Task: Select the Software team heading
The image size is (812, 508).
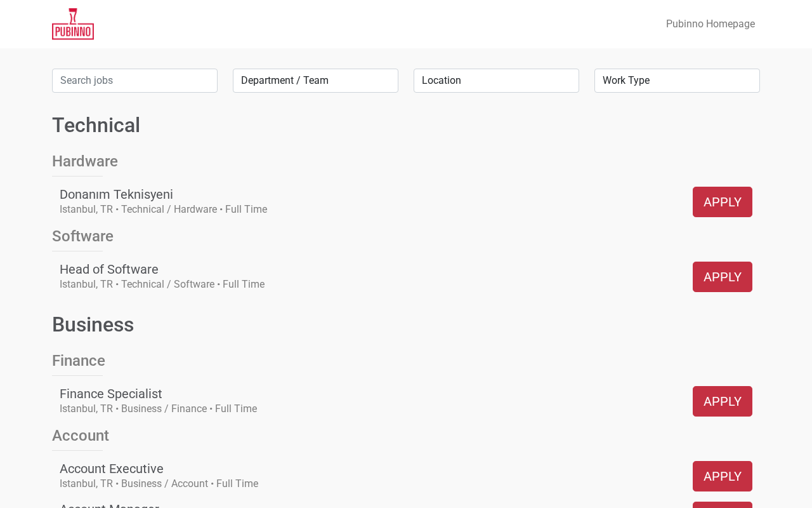Action: 82,236
